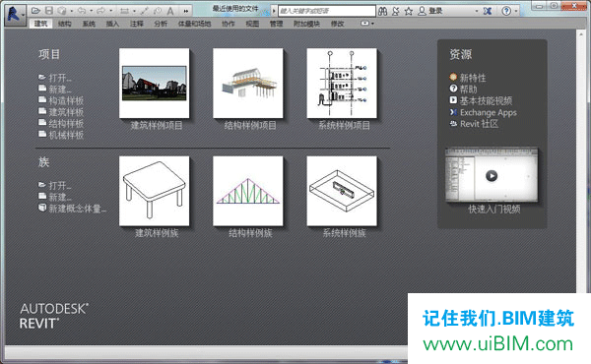Click 打开 link under 项目

[59, 78]
